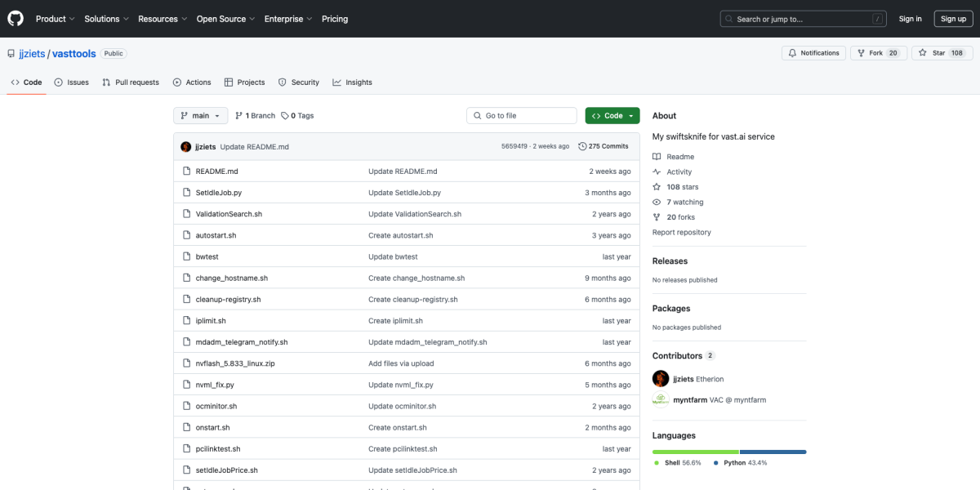Expand the main branch dropdown
980x490 pixels.
point(200,116)
